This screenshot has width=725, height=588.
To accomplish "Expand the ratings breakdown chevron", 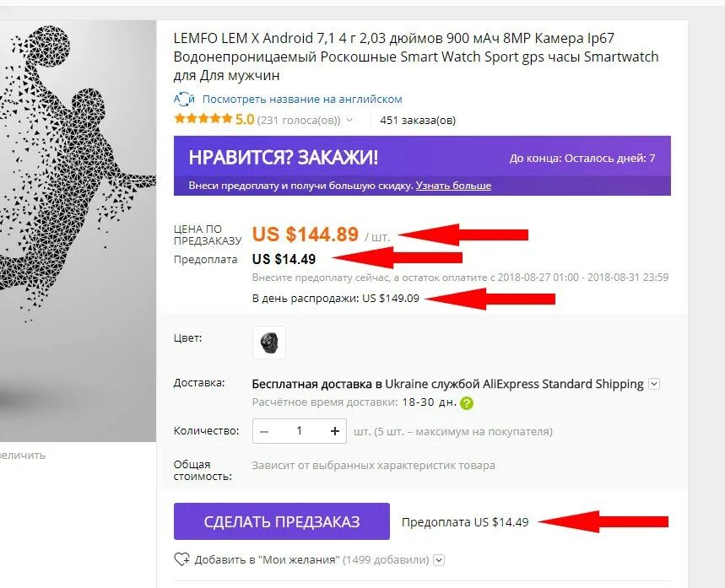I will pyautogui.click(x=349, y=120).
